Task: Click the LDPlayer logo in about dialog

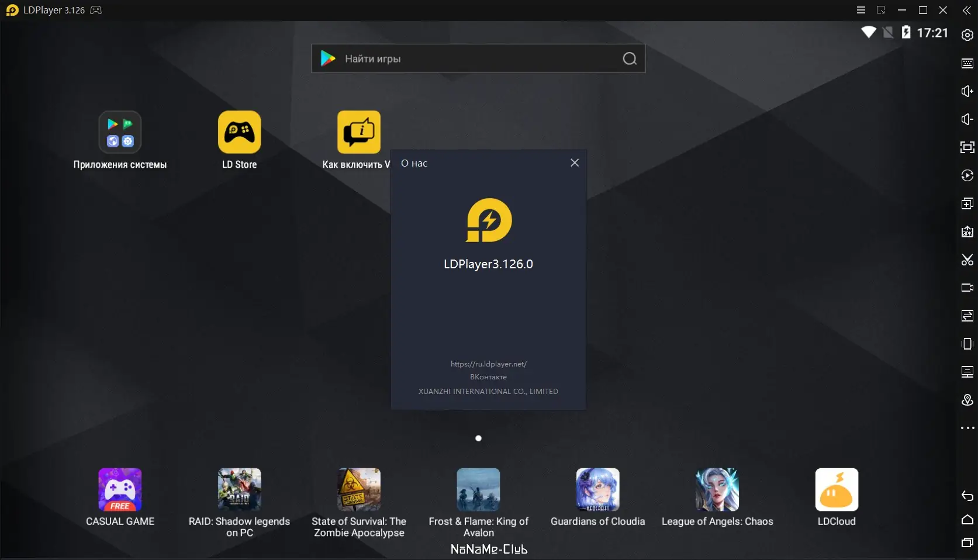Action: [489, 220]
